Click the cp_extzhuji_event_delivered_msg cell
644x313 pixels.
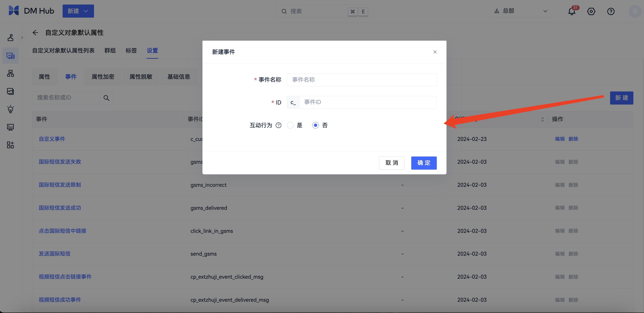click(x=230, y=300)
